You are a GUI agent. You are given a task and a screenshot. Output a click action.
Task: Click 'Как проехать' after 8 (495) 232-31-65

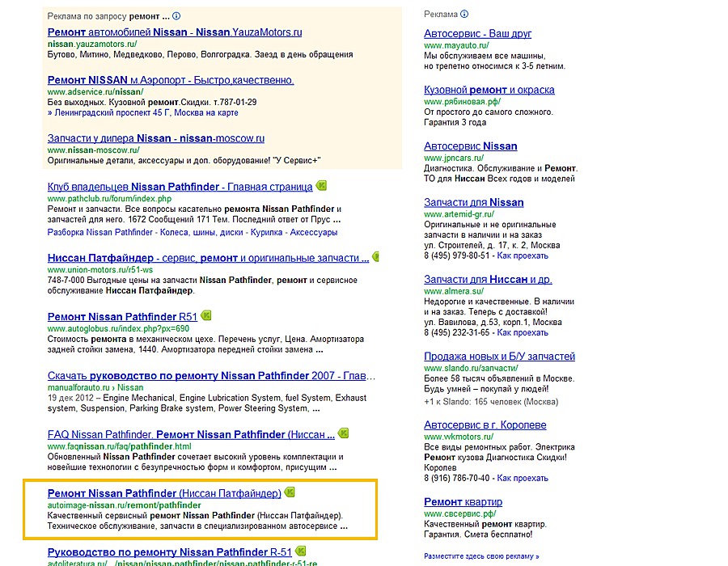[x=523, y=333]
